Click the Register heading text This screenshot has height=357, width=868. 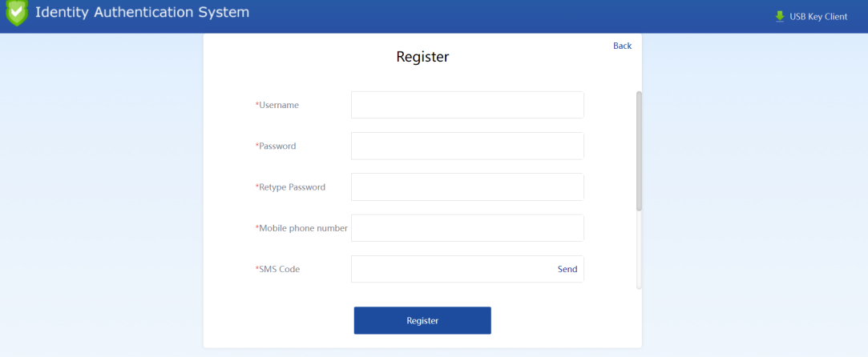422,57
